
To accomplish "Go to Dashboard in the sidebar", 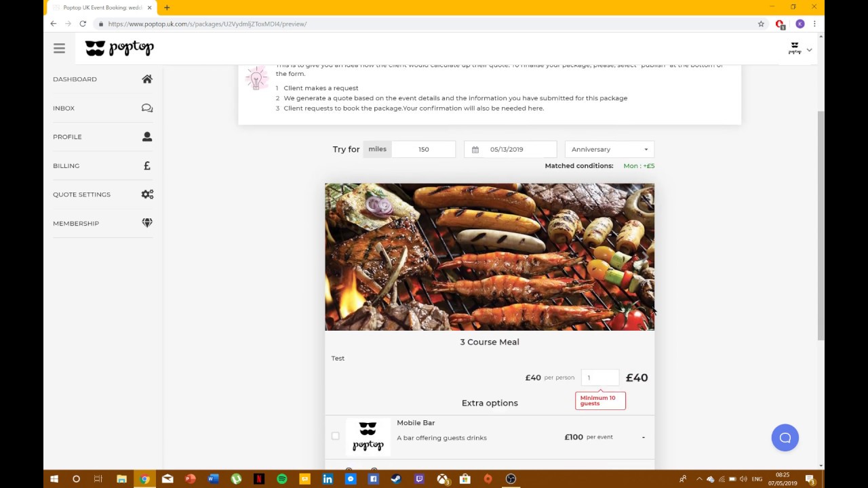I will pos(75,79).
